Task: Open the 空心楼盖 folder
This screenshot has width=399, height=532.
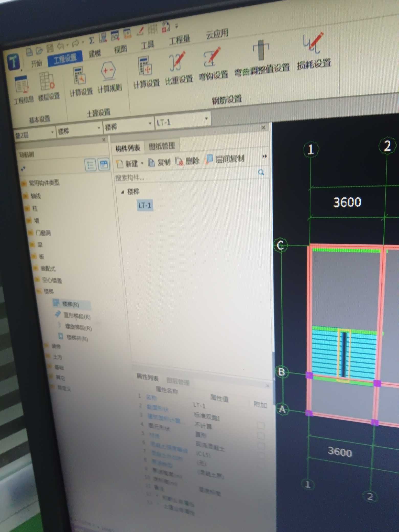Action: (49, 280)
